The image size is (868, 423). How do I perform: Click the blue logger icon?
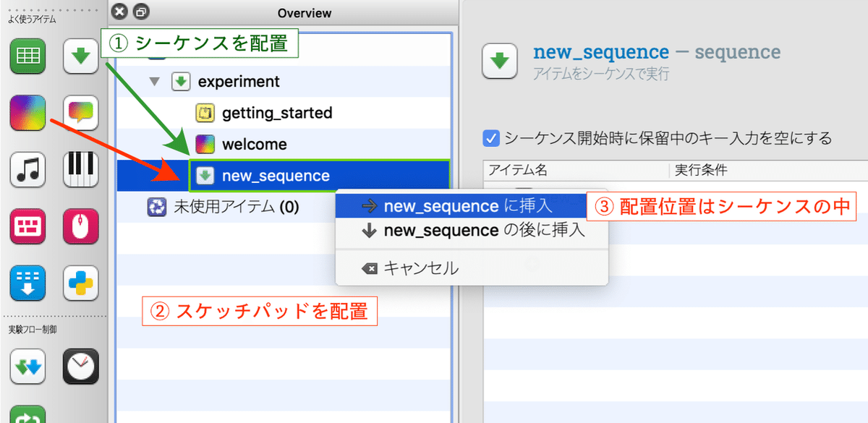pos(28,283)
